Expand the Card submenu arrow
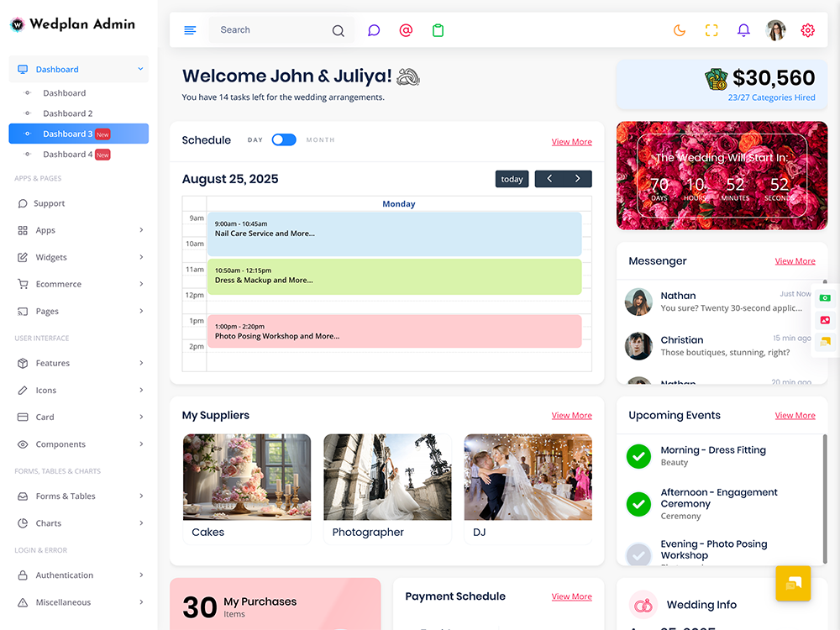Viewport: 840px width, 630px height. coord(141,417)
